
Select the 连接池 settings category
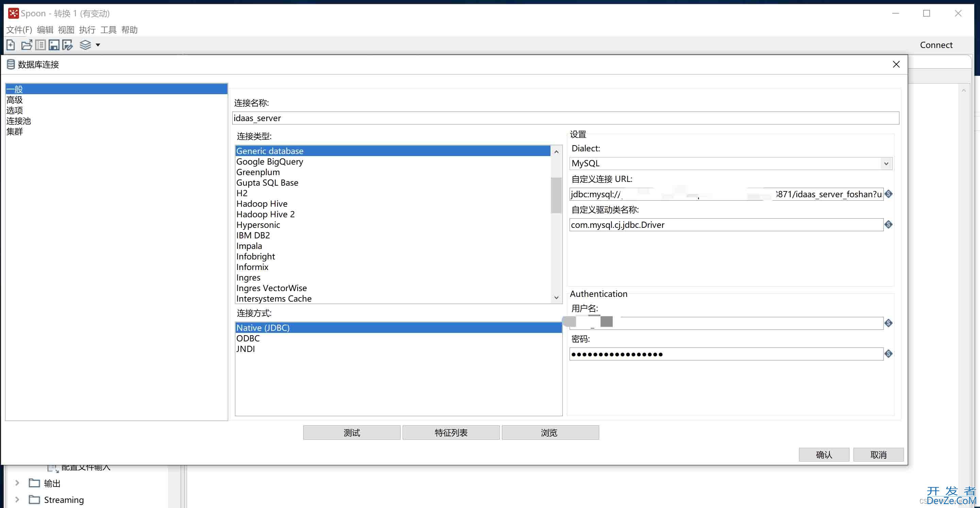(x=116, y=121)
